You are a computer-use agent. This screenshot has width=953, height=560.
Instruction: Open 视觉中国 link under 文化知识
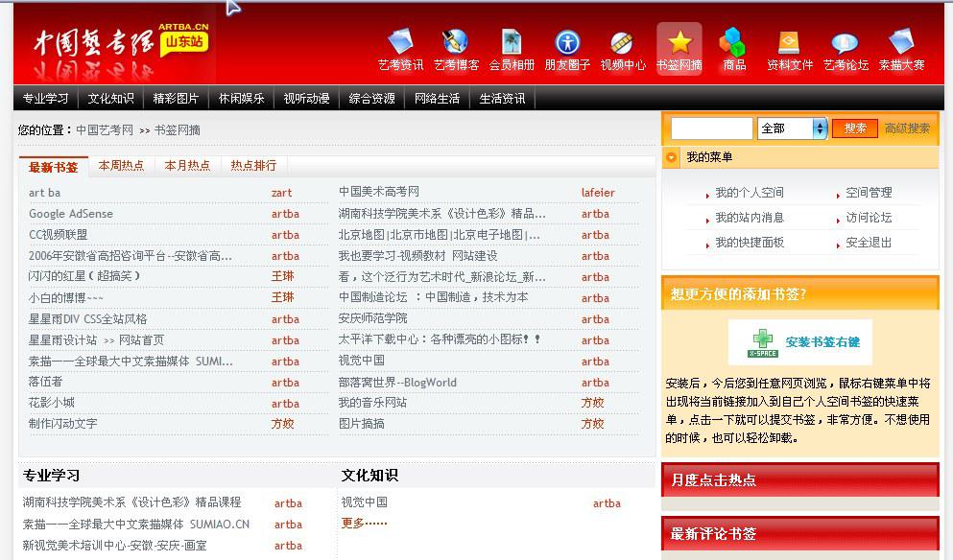click(x=364, y=502)
